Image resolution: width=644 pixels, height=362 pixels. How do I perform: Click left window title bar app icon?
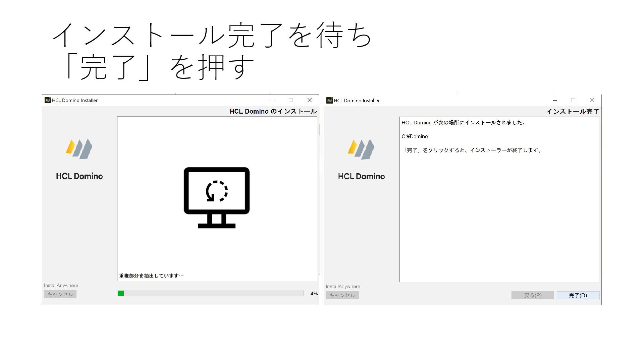(x=48, y=100)
